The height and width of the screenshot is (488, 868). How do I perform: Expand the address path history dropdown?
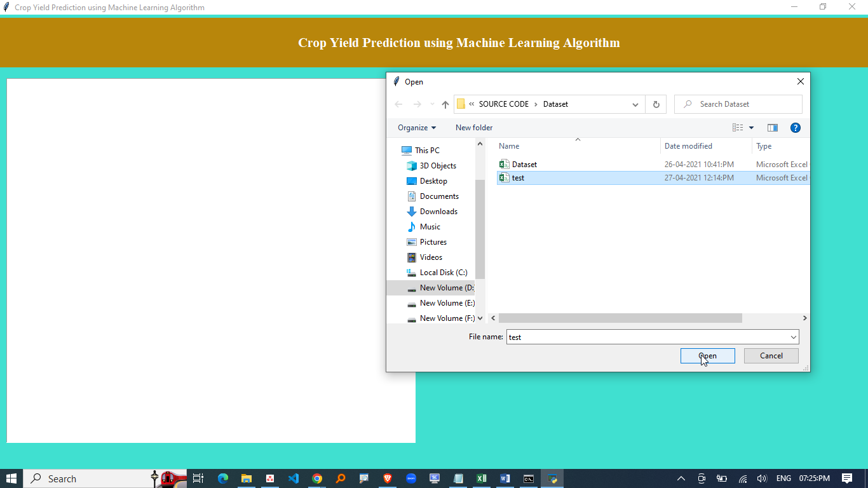(x=635, y=105)
